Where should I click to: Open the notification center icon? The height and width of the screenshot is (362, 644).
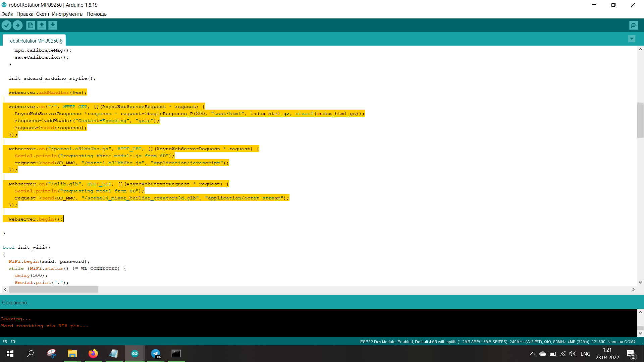(x=631, y=354)
